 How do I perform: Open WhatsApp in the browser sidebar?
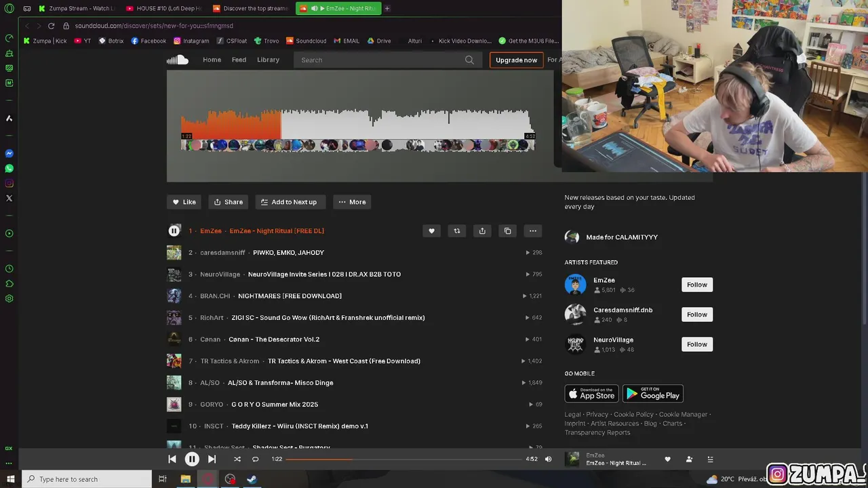[x=9, y=168]
